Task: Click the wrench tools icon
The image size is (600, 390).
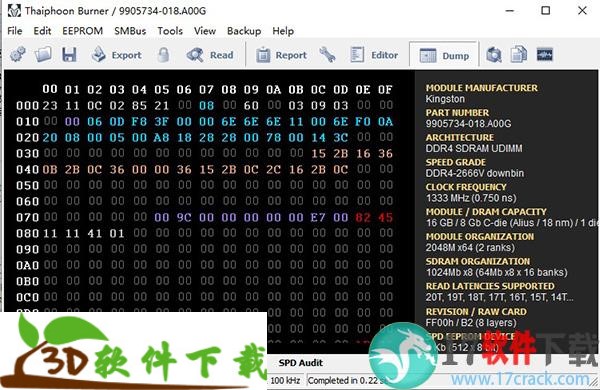Action: tap(328, 55)
